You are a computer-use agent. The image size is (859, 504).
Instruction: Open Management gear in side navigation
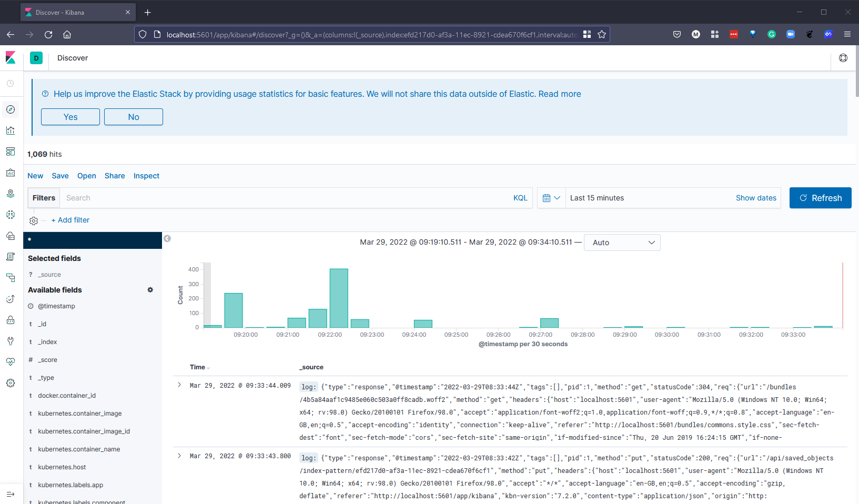tap(11, 383)
